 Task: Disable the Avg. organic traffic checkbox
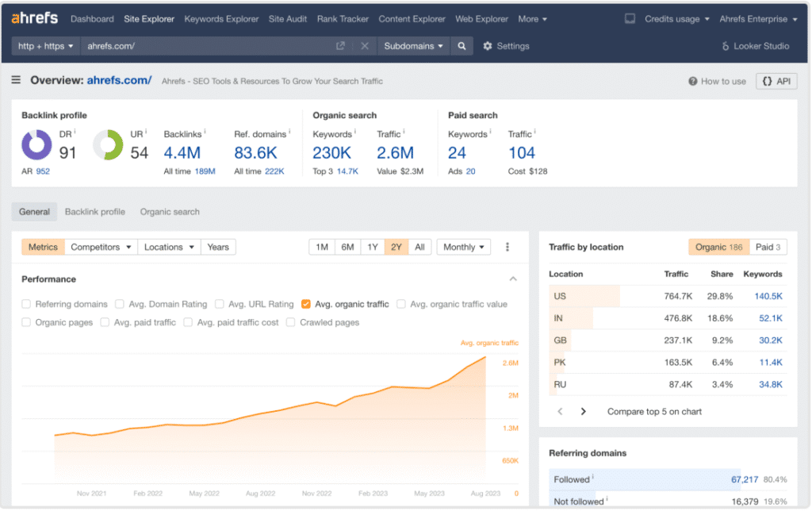(x=305, y=304)
